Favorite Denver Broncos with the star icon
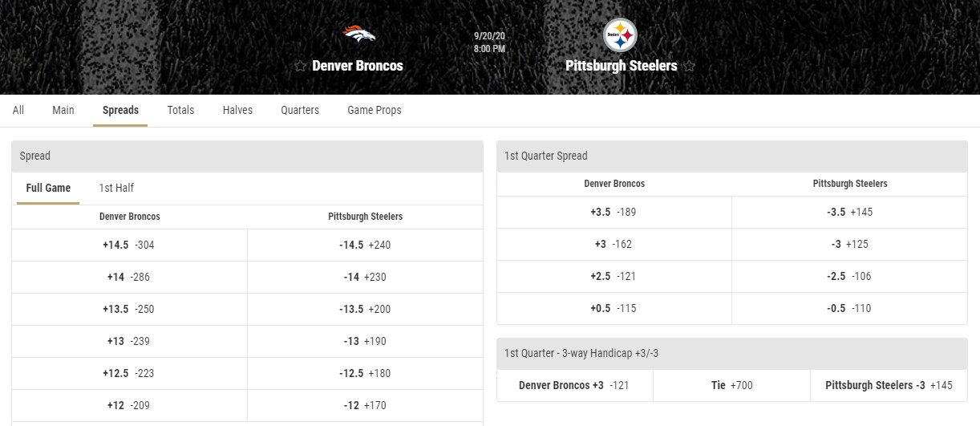The image size is (980, 426). 301,66
